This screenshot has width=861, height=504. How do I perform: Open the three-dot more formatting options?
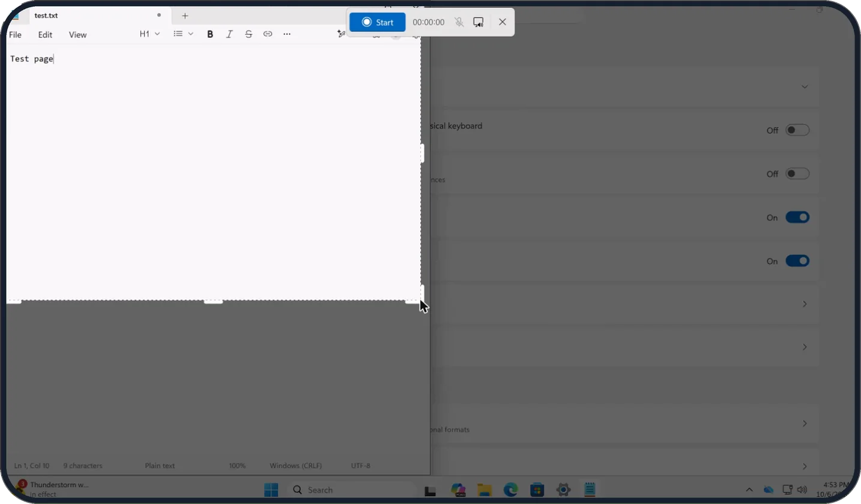(287, 34)
